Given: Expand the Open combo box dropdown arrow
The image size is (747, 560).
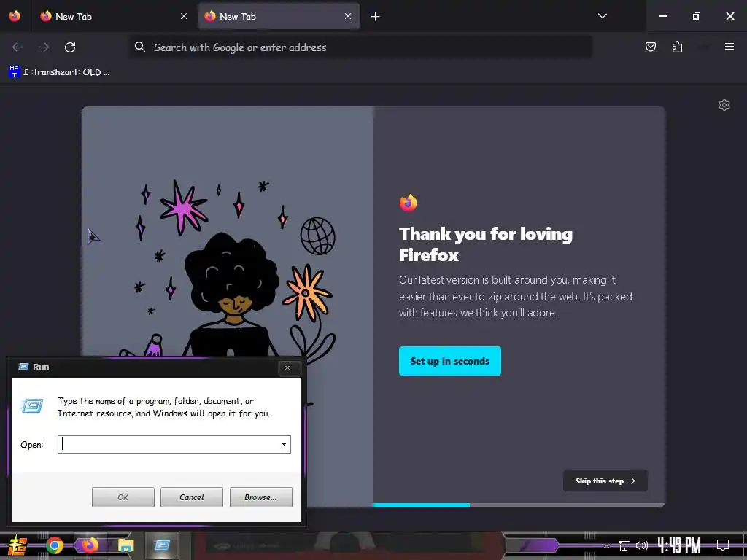Looking at the screenshot, I should pyautogui.click(x=284, y=444).
